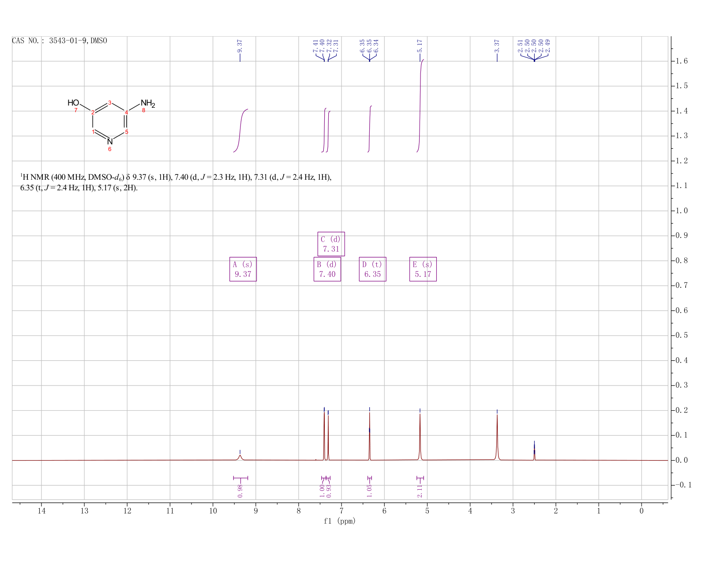The width and height of the screenshot is (728, 563).
Task: Click the multiplet box B (d) 7.40
Action: (x=327, y=269)
